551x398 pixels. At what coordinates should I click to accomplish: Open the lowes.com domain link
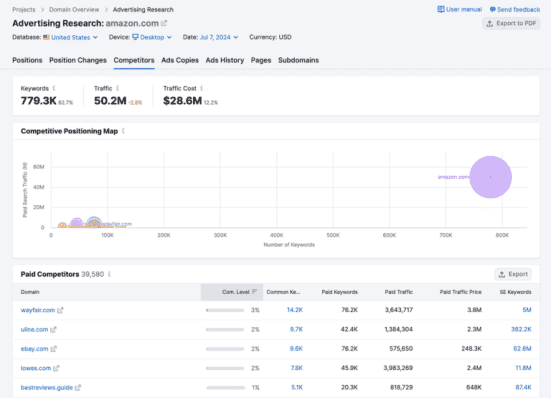tap(36, 368)
